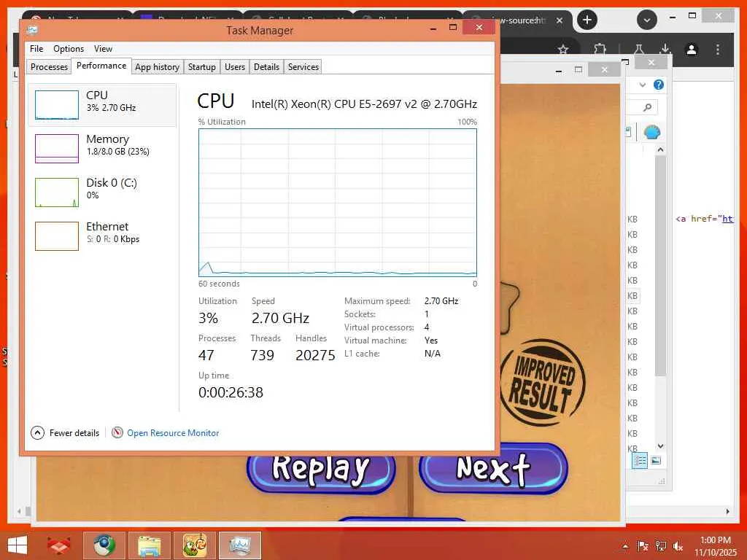
Task: Click left arrow of bottom horizontal scrollbar
Action: [19, 511]
